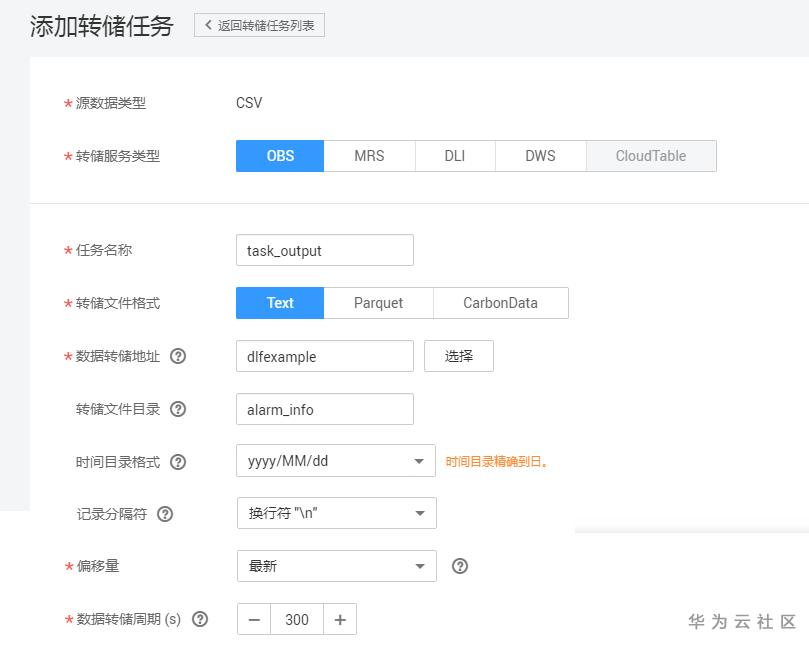Focus the alarm_info directory field
The height and width of the screenshot is (647, 809).
(325, 409)
